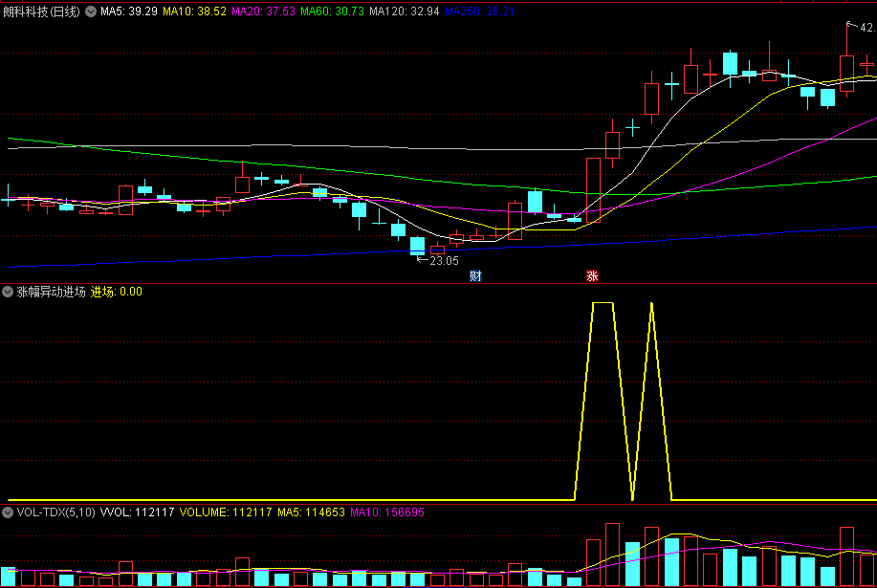Viewport: 877px width, 588px height.
Task: Click the MA10: 38.52 label
Action: pos(195,11)
